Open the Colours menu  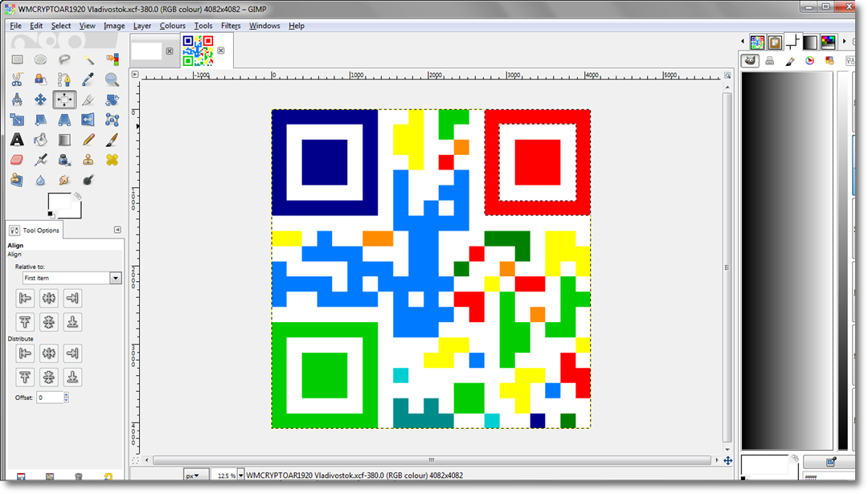172,26
